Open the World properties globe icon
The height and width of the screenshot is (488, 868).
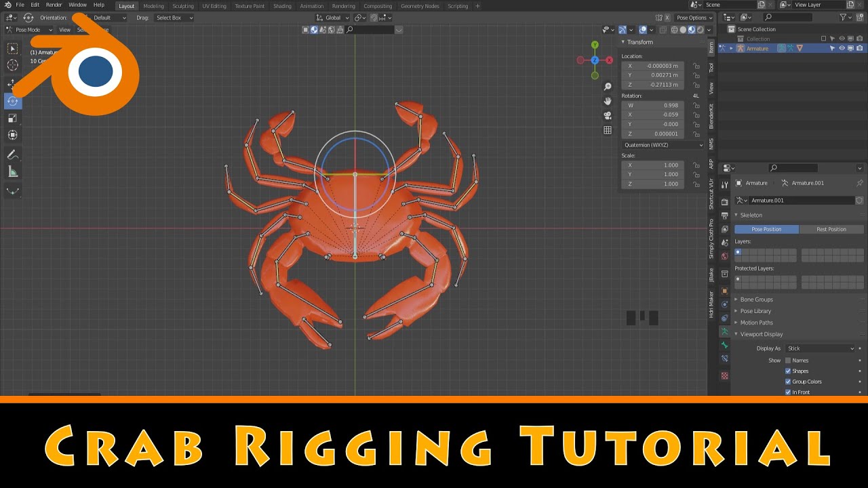pos(724,256)
